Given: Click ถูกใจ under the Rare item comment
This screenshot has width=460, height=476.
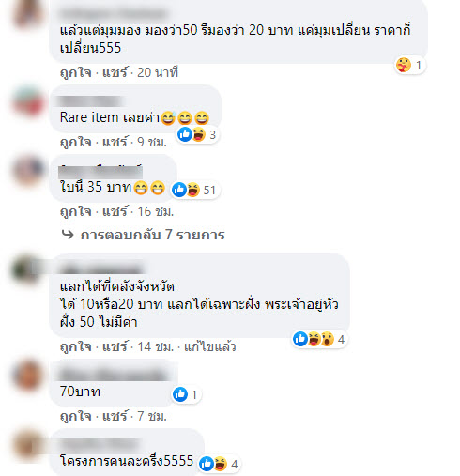Looking at the screenshot, I should [x=76, y=142].
